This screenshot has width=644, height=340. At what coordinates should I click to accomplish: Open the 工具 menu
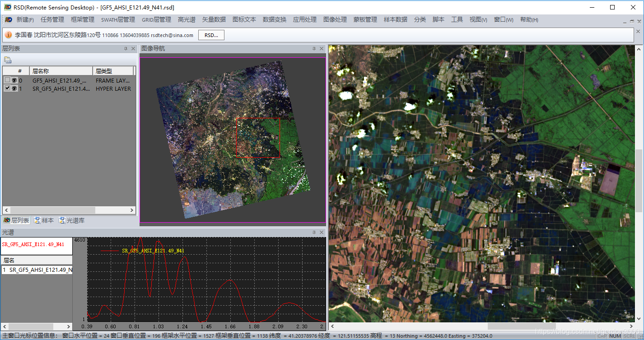[x=457, y=20]
